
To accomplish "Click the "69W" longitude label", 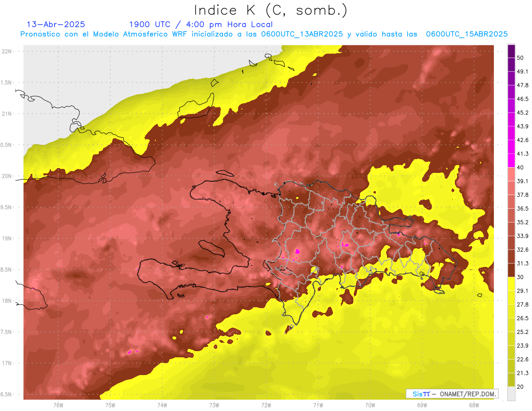I will point(422,405).
